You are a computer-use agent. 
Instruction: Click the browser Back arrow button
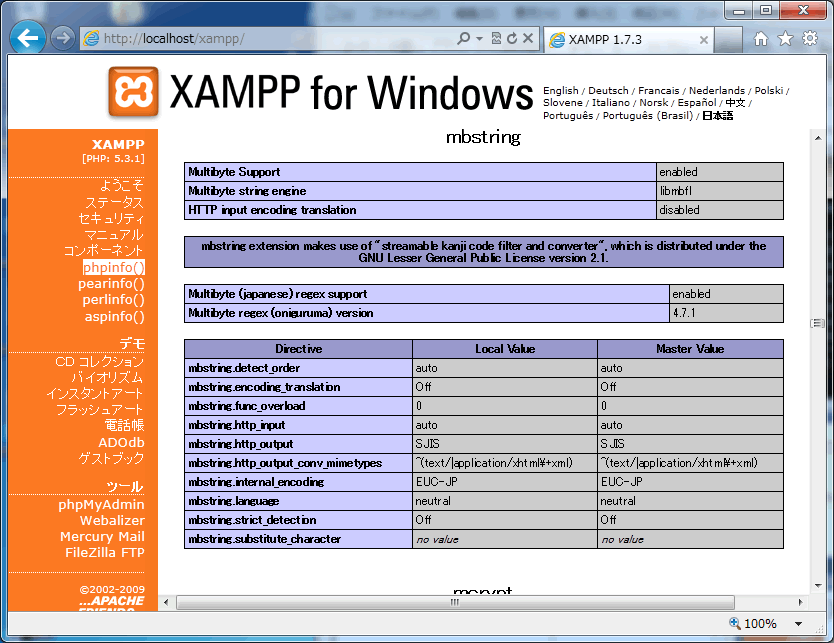click(28, 39)
